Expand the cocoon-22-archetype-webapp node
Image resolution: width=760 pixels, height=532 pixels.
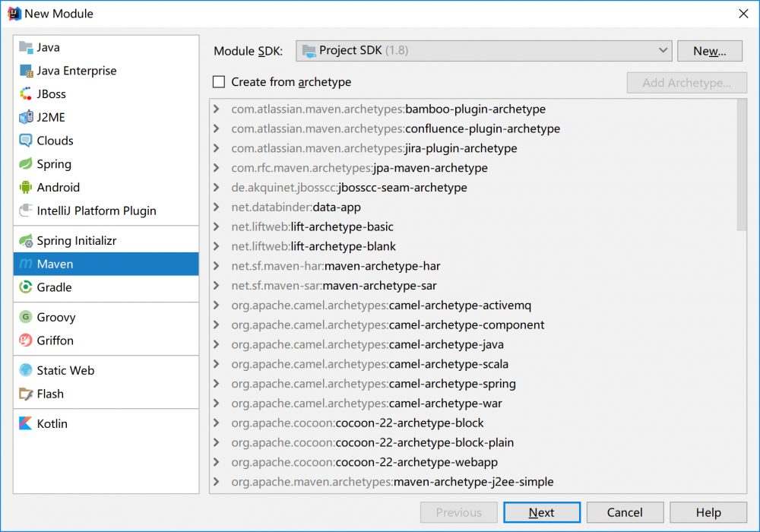(217, 462)
